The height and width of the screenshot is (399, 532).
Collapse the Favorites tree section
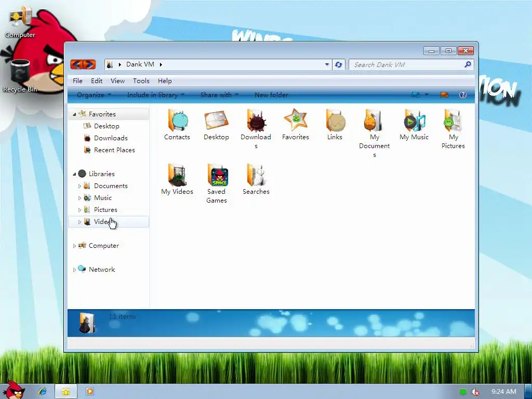(x=74, y=114)
